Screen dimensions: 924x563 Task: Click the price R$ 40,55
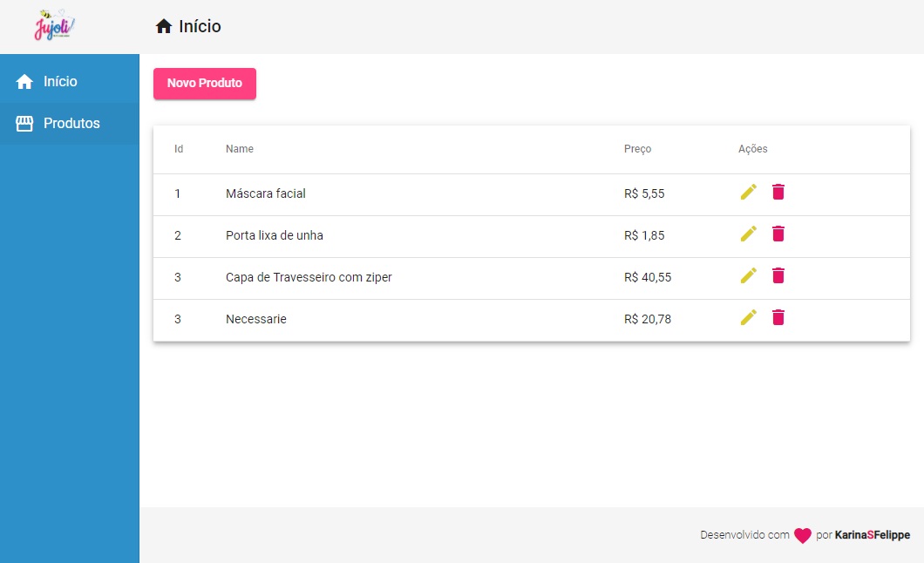(648, 277)
